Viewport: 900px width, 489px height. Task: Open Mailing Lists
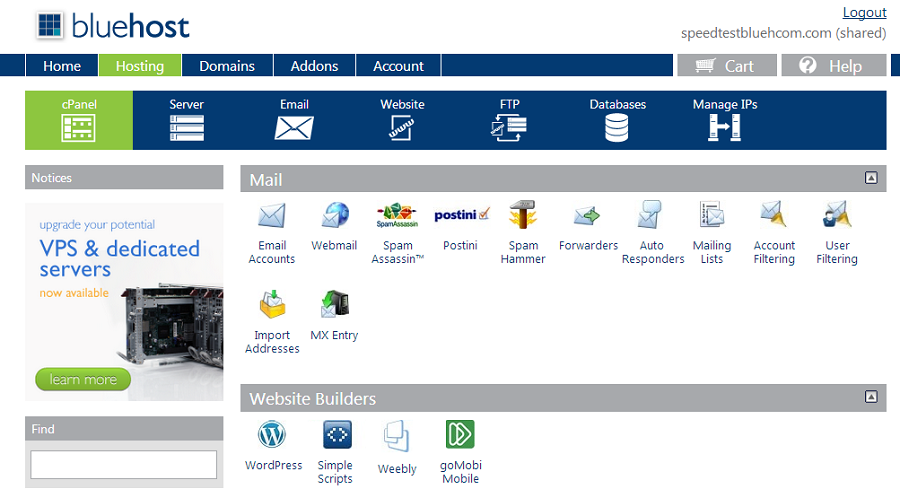point(712,232)
